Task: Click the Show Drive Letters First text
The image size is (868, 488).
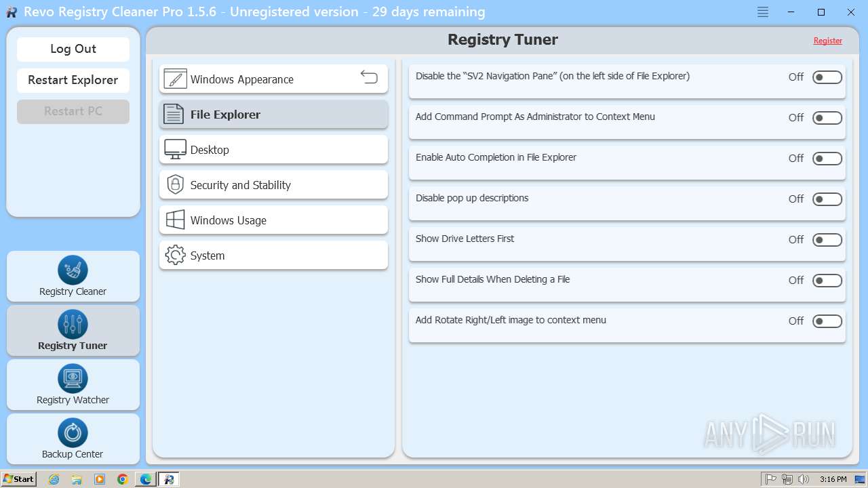Action: 465,239
